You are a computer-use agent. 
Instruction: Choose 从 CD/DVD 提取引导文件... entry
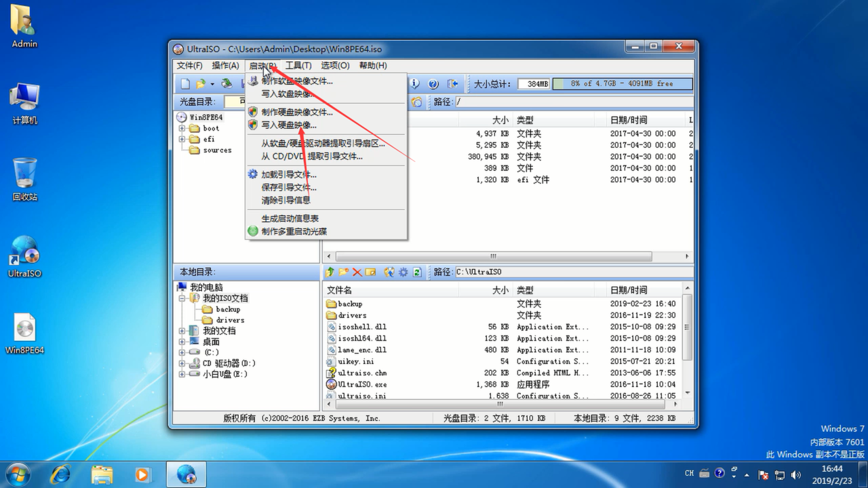coord(325,156)
